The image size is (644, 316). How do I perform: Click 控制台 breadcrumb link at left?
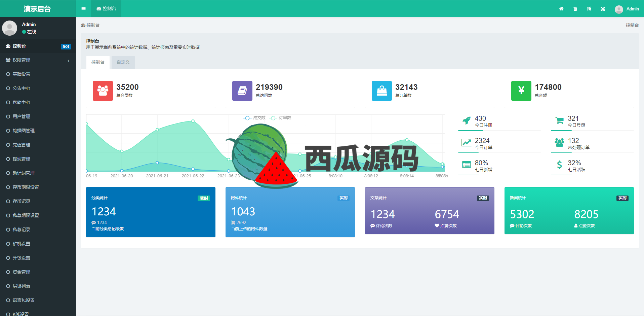point(90,25)
